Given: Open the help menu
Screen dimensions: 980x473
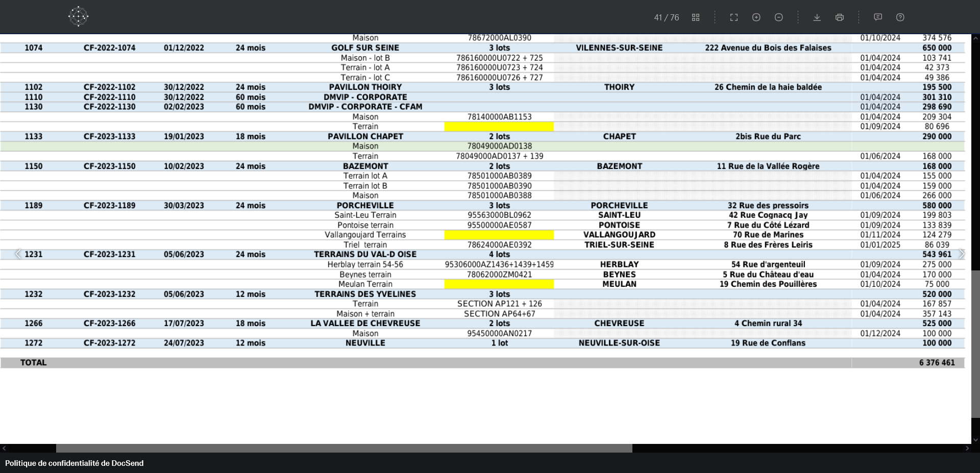Looking at the screenshot, I should [900, 17].
